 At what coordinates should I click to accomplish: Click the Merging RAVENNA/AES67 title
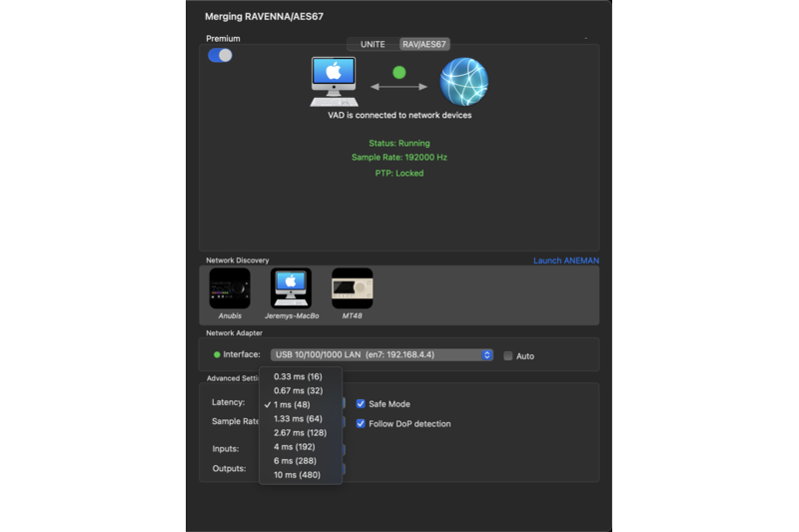point(264,16)
